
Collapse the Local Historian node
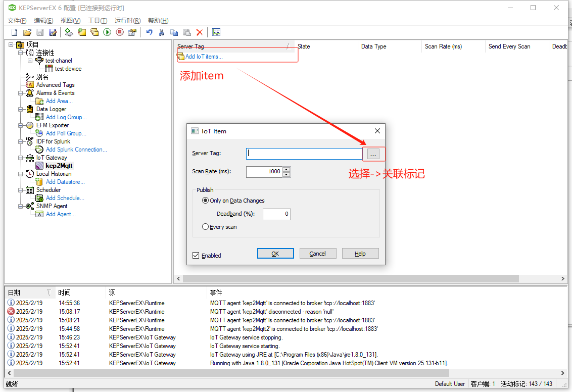tap(20, 174)
